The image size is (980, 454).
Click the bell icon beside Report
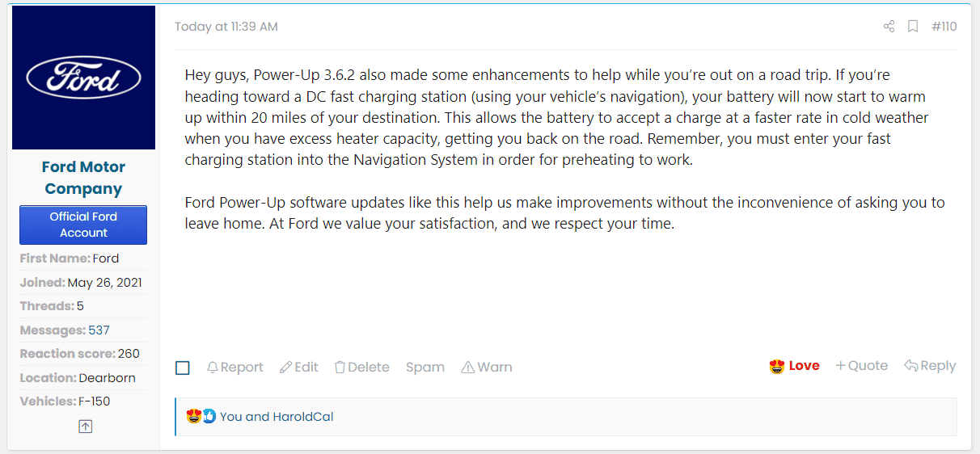point(213,368)
